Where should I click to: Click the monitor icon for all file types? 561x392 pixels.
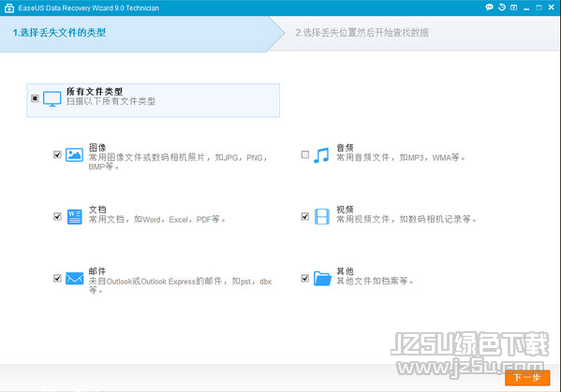point(52,98)
